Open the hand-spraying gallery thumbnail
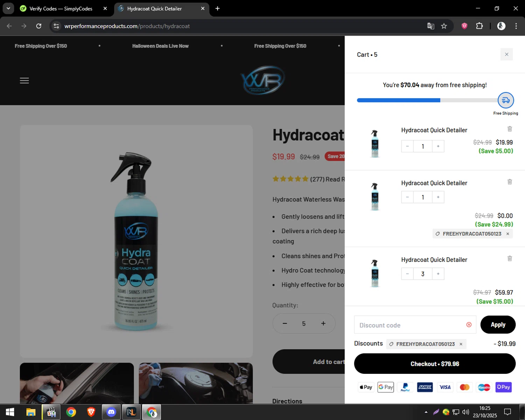 tap(77, 383)
